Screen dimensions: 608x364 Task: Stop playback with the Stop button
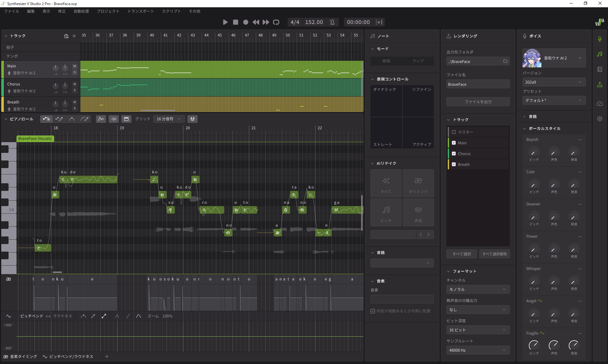click(235, 22)
